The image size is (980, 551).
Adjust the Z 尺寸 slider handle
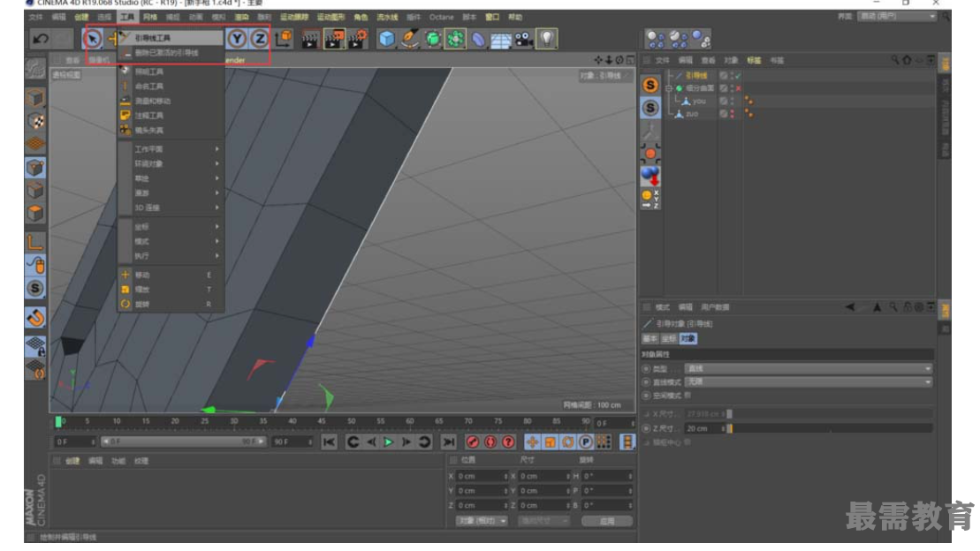click(x=729, y=428)
